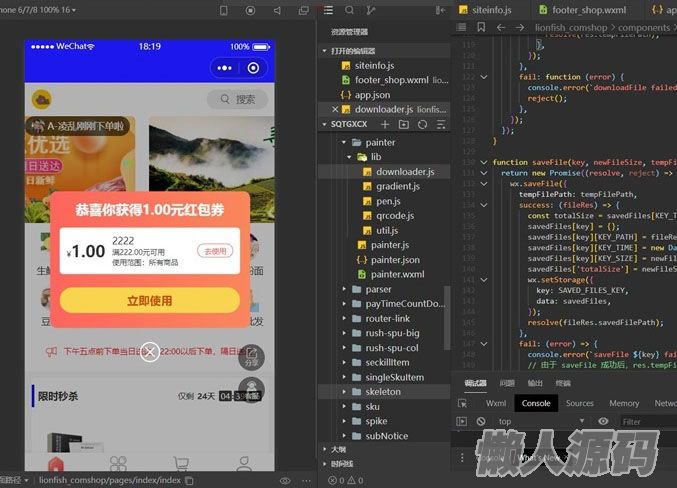Click the detach window icon in simulator toolbar
This screenshot has height=488, width=677.
(304, 10)
